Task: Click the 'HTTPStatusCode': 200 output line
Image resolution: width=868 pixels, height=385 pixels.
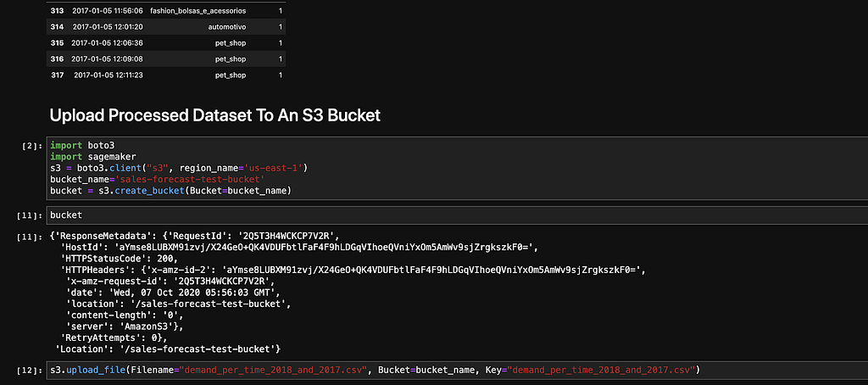Action: pos(119,259)
